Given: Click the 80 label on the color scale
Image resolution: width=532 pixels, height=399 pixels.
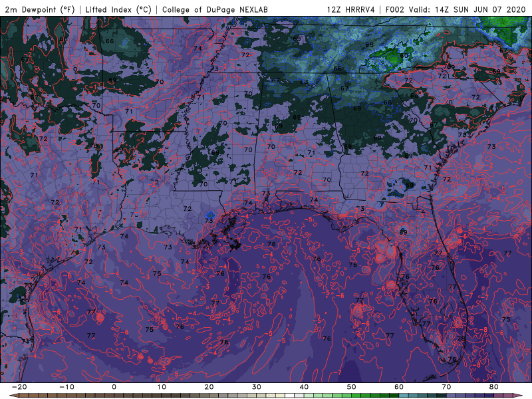Looking at the screenshot, I should tap(494, 387).
